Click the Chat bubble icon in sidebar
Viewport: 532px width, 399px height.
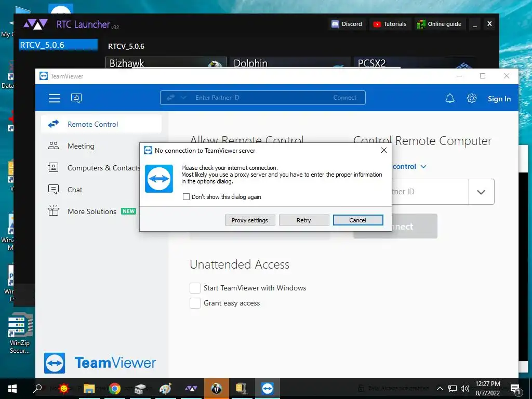54,189
